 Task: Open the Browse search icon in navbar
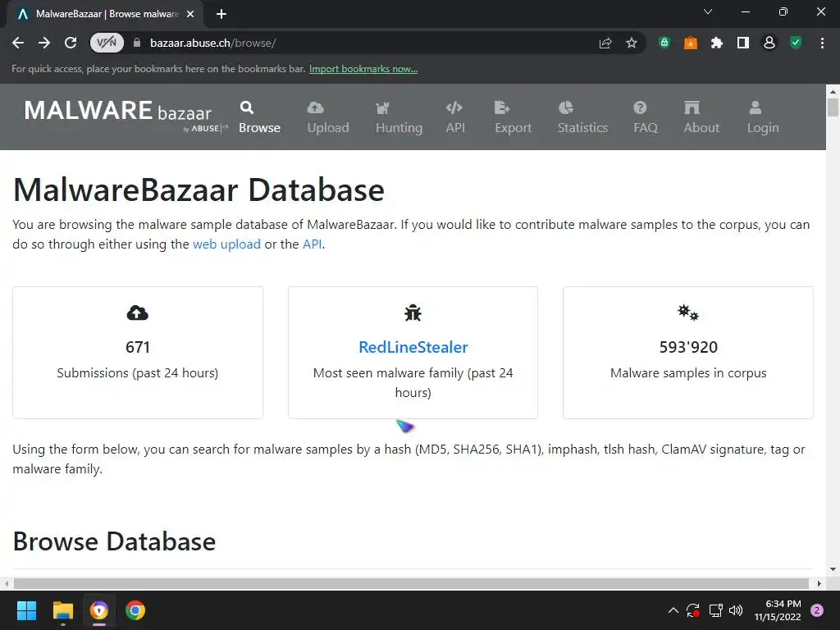tap(246, 107)
